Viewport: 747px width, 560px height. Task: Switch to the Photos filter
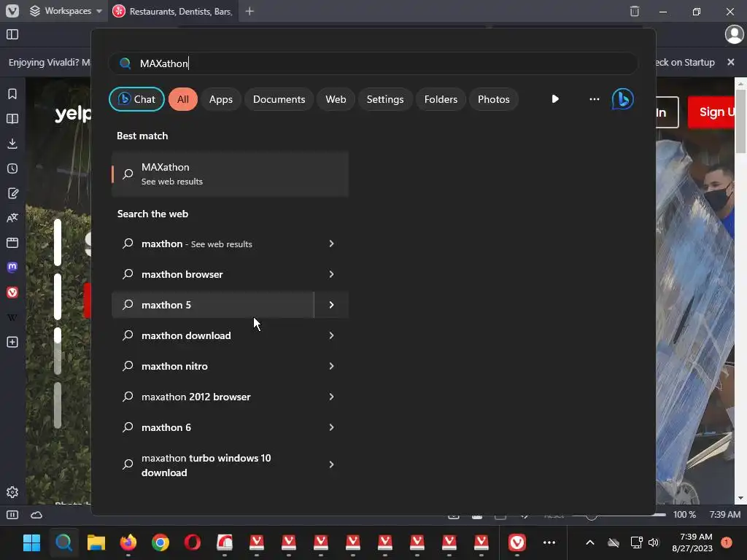pos(494,99)
